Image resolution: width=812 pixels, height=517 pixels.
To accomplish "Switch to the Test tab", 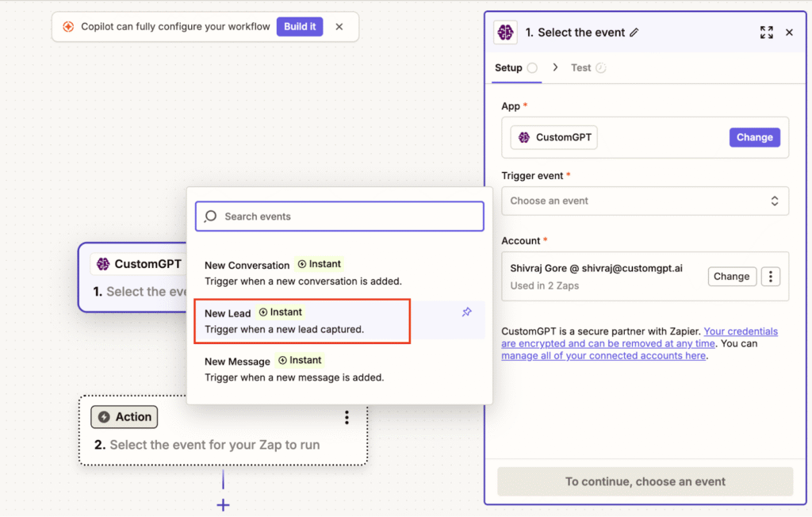I will (x=580, y=68).
